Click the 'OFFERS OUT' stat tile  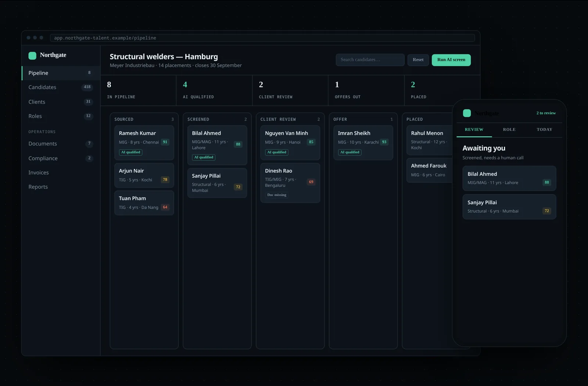click(x=366, y=90)
